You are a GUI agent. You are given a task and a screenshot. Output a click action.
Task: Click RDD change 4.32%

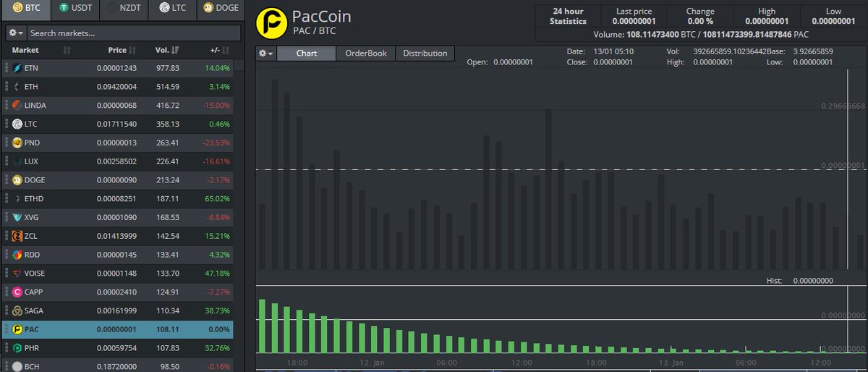click(x=220, y=255)
